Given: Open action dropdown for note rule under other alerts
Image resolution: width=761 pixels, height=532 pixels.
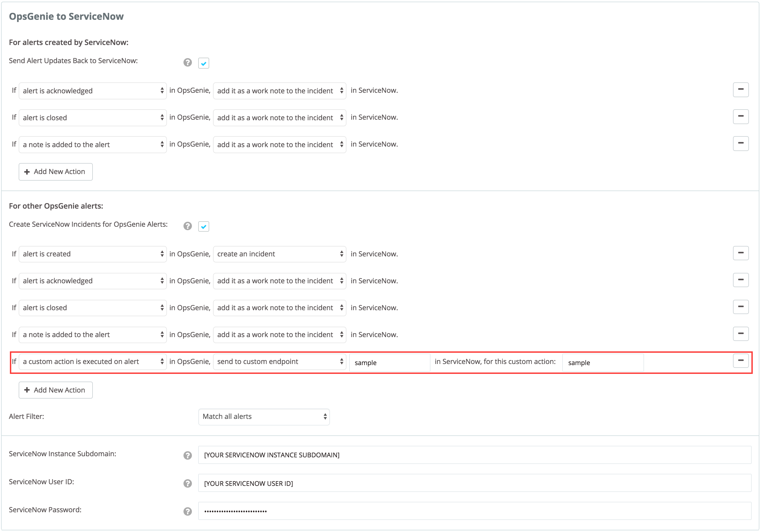Looking at the screenshot, I should click(x=280, y=335).
